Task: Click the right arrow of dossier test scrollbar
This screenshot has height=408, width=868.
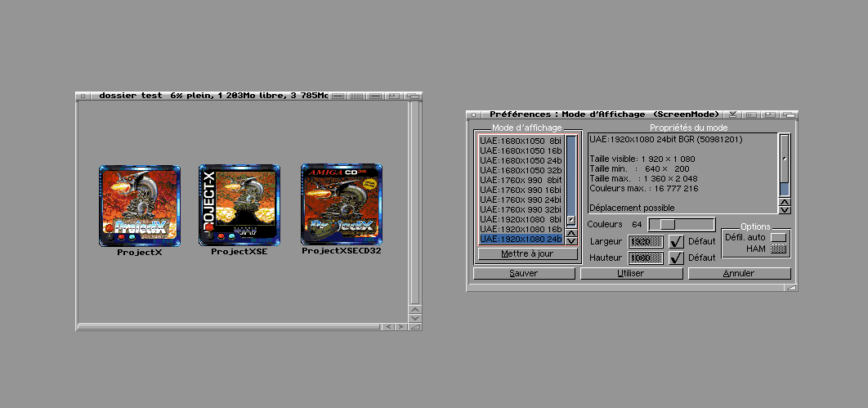Action: (400, 326)
